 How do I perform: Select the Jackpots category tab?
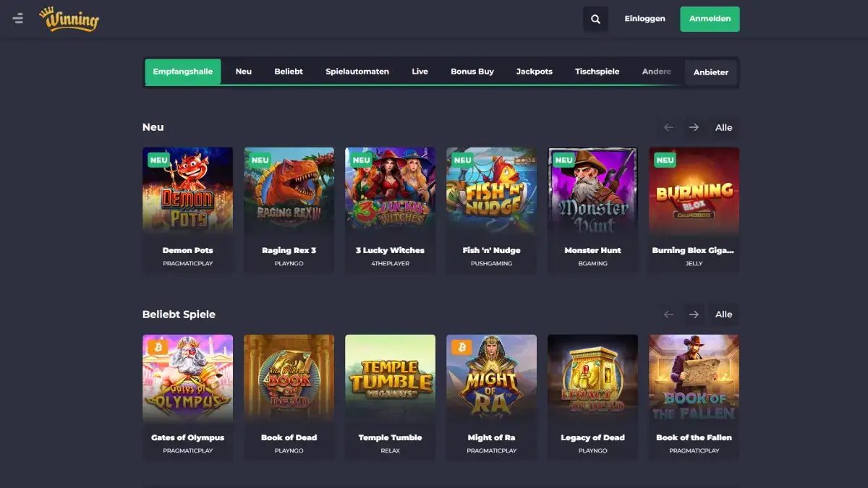tap(534, 72)
